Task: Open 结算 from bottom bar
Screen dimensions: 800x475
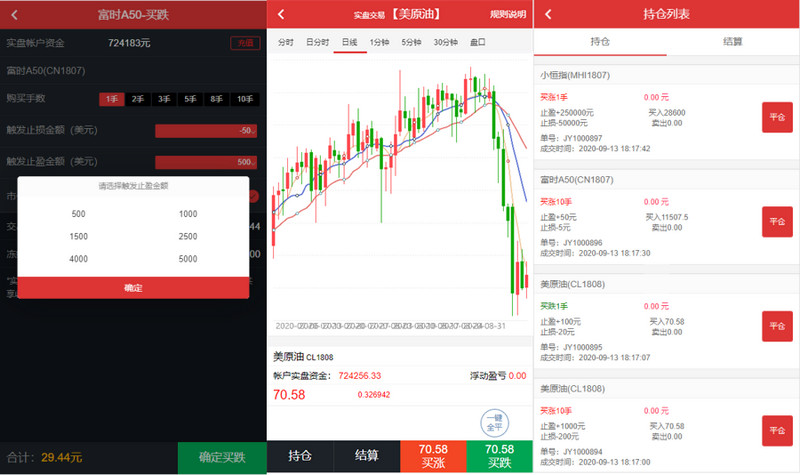Action: pos(366,456)
